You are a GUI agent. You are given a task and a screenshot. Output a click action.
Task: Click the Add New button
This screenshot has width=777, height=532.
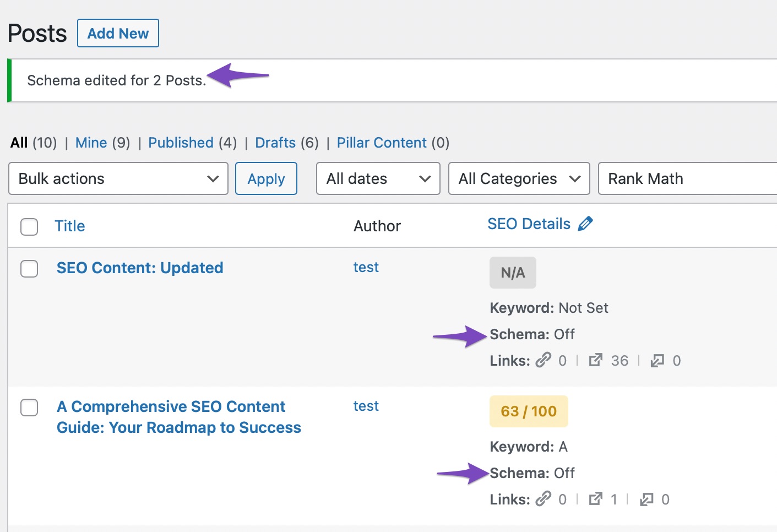(x=118, y=33)
